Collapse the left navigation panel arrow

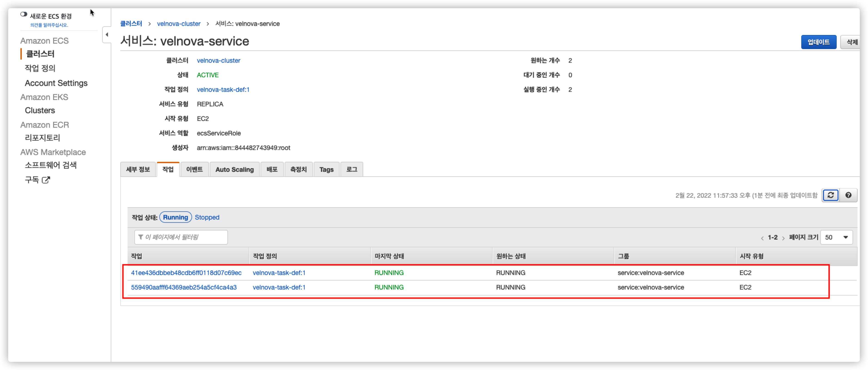point(107,34)
